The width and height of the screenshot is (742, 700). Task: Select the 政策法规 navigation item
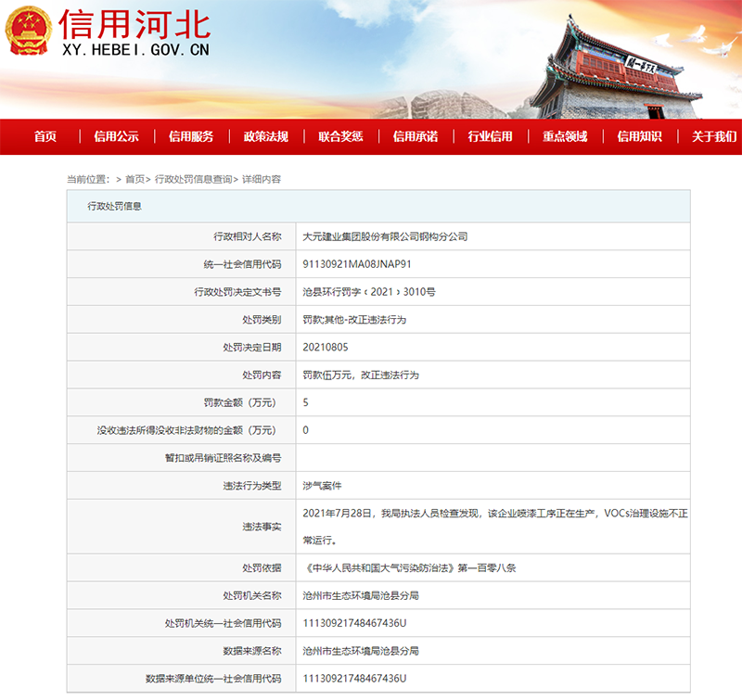pos(266,136)
